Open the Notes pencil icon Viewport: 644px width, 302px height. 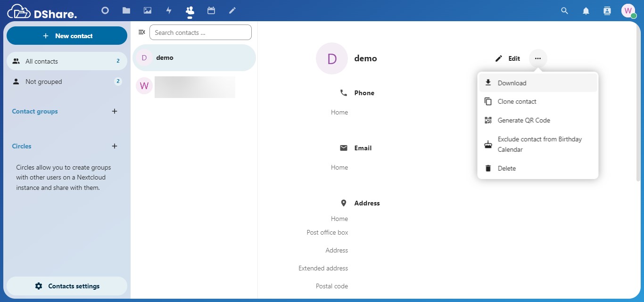tap(232, 10)
